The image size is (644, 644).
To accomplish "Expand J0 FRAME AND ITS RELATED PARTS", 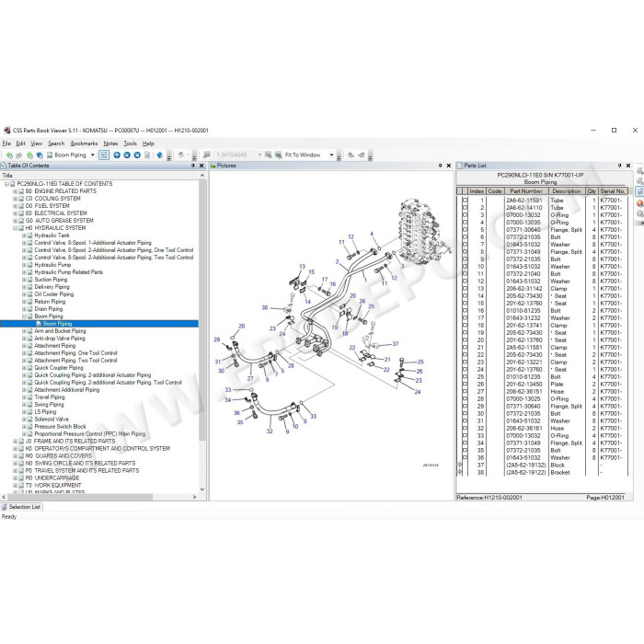I will pyautogui.click(x=15, y=442).
